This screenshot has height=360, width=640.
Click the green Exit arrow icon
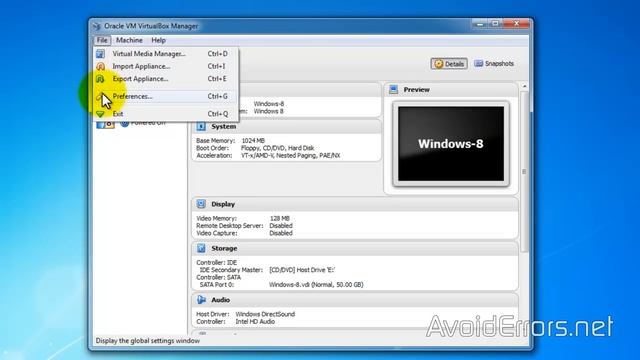pos(100,114)
